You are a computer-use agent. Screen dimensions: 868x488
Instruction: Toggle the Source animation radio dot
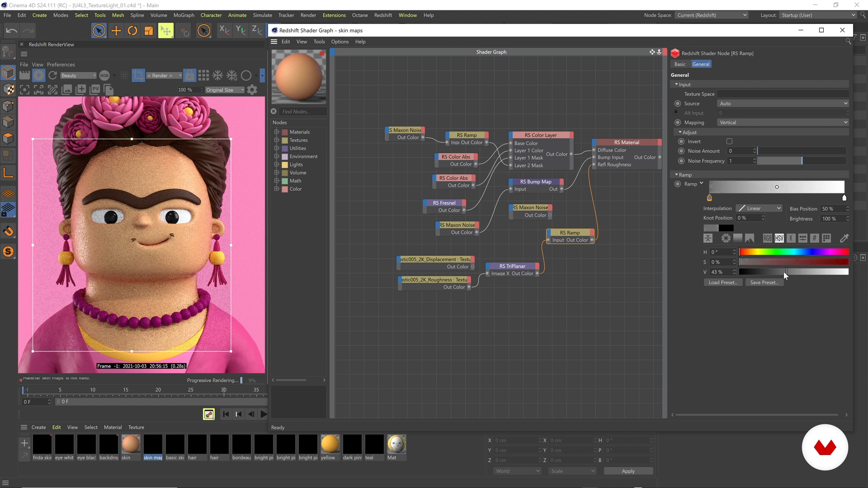tap(677, 103)
